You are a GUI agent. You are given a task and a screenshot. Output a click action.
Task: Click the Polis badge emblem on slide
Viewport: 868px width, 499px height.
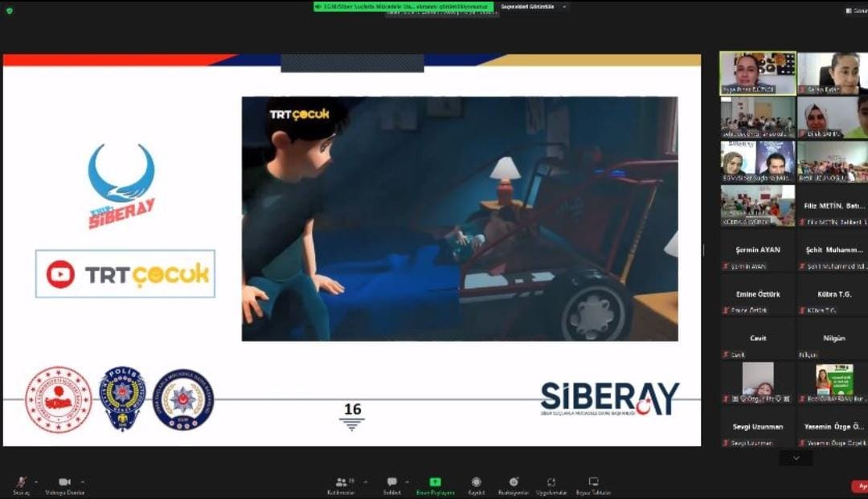[122, 399]
